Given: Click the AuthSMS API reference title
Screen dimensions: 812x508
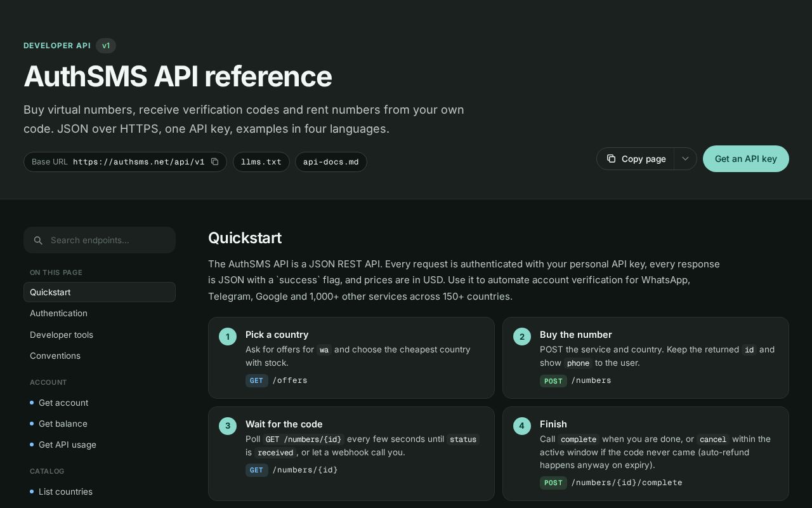Looking at the screenshot, I should (x=178, y=76).
